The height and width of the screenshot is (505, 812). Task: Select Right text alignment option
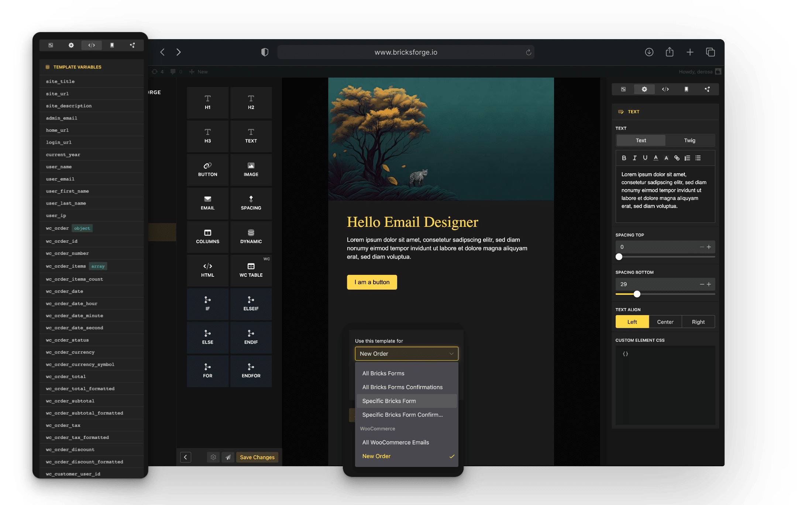point(698,321)
